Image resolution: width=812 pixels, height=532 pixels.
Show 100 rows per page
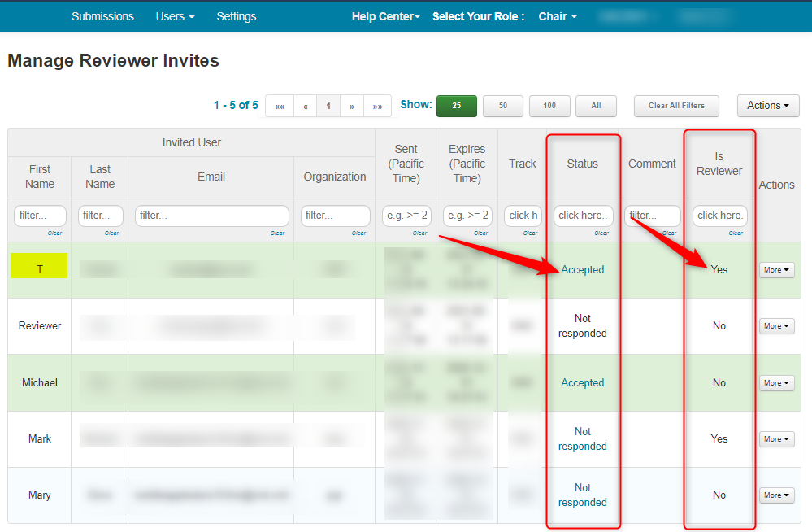549,106
